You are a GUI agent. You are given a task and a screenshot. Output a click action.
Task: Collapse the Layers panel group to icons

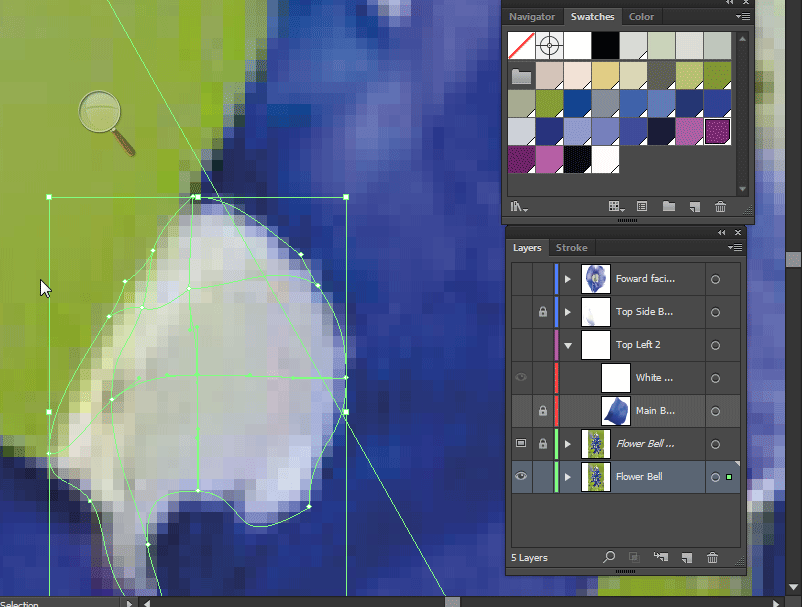pyautogui.click(x=721, y=233)
